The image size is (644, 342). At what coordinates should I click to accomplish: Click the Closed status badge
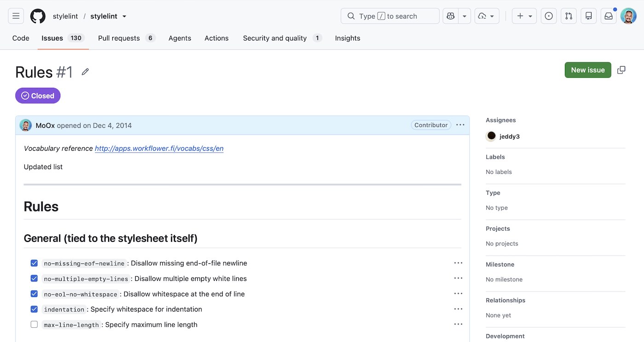click(x=38, y=96)
